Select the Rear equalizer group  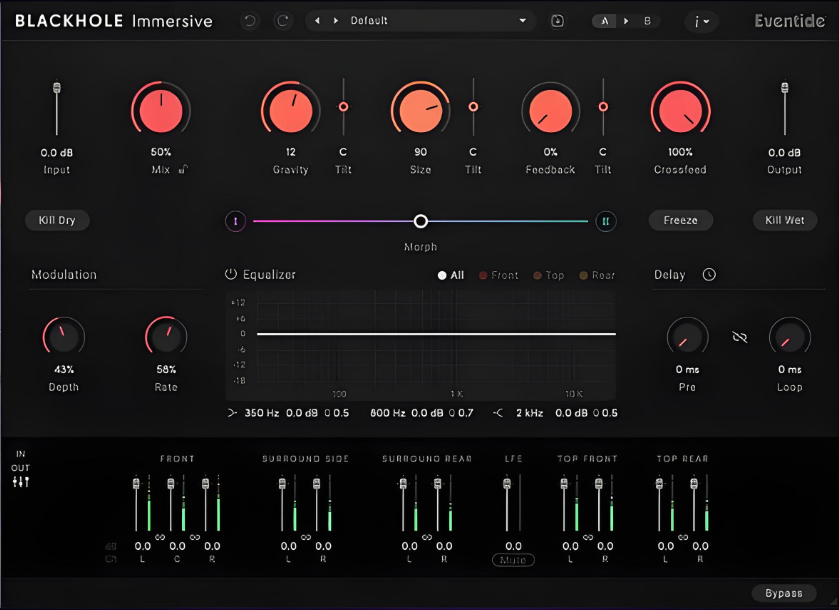pos(597,275)
